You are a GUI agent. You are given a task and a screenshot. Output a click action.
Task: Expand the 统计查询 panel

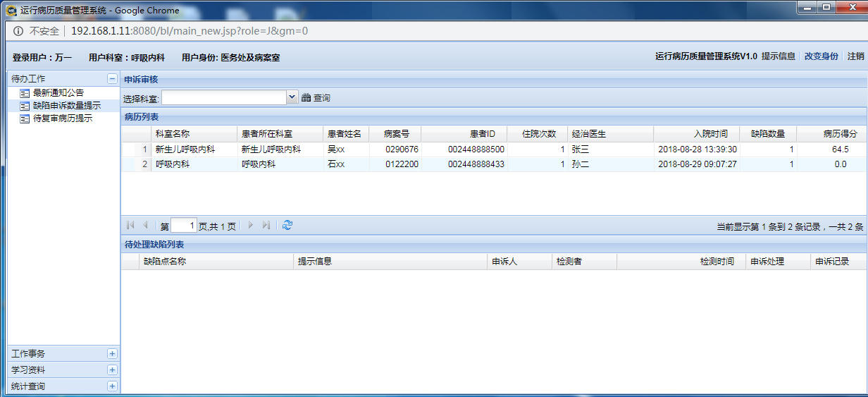[112, 386]
